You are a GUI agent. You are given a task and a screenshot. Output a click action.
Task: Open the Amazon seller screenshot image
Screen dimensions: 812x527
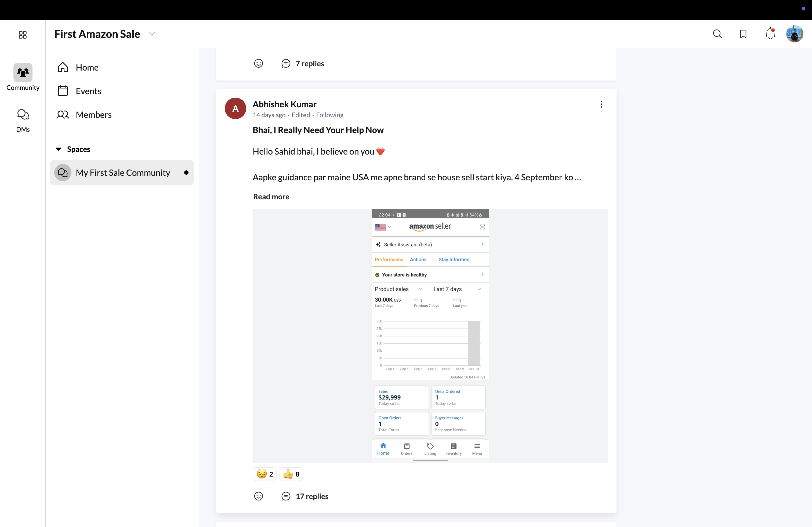point(430,336)
